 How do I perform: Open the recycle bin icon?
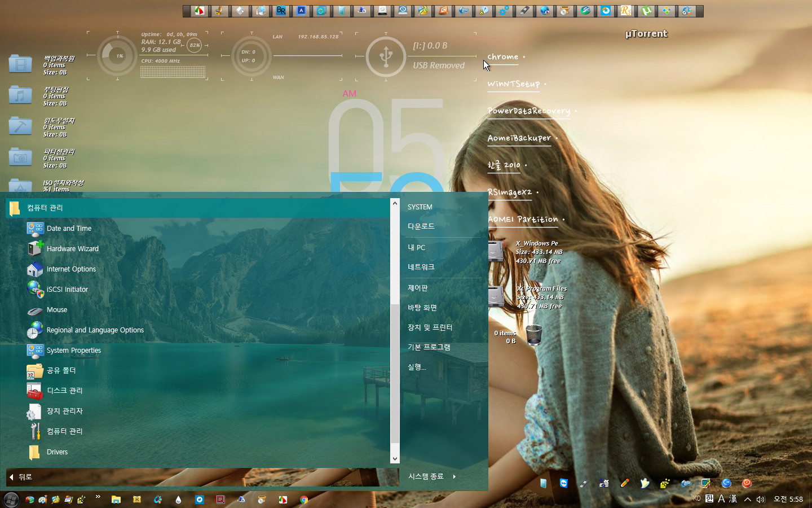click(x=534, y=335)
